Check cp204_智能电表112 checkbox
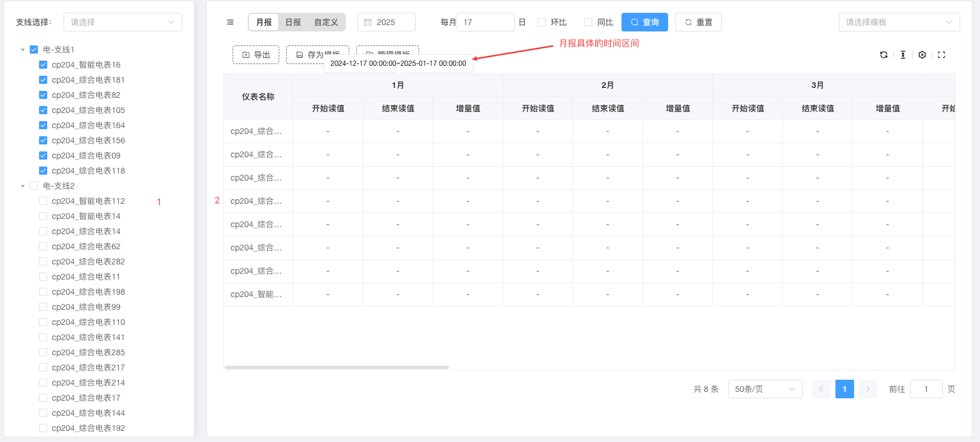Screen dimensions: 980x442 [x=43, y=201]
